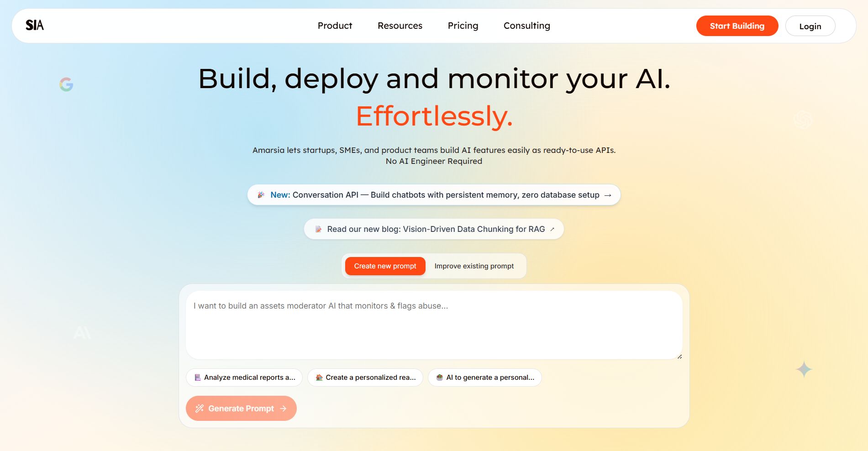This screenshot has width=868, height=451.
Task: Click the SIA logo in the header
Action: 35,25
